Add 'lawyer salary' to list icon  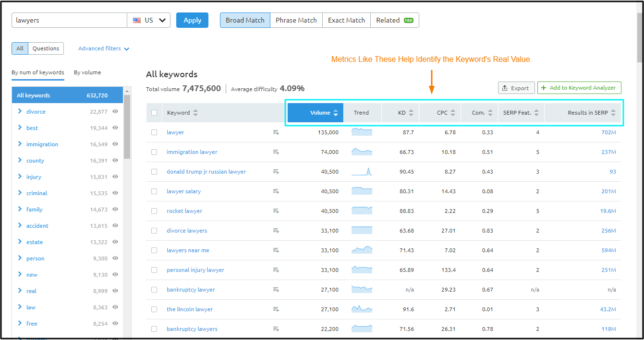point(276,191)
